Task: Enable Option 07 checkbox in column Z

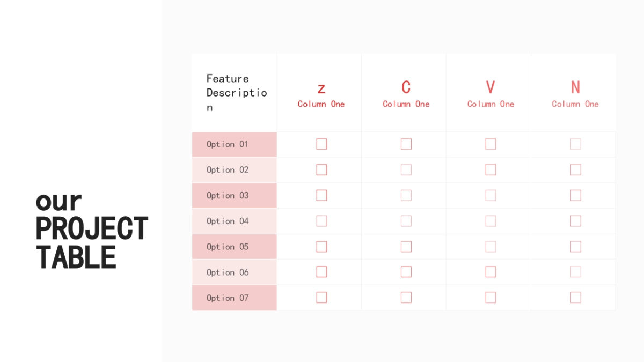Action: [x=321, y=297]
